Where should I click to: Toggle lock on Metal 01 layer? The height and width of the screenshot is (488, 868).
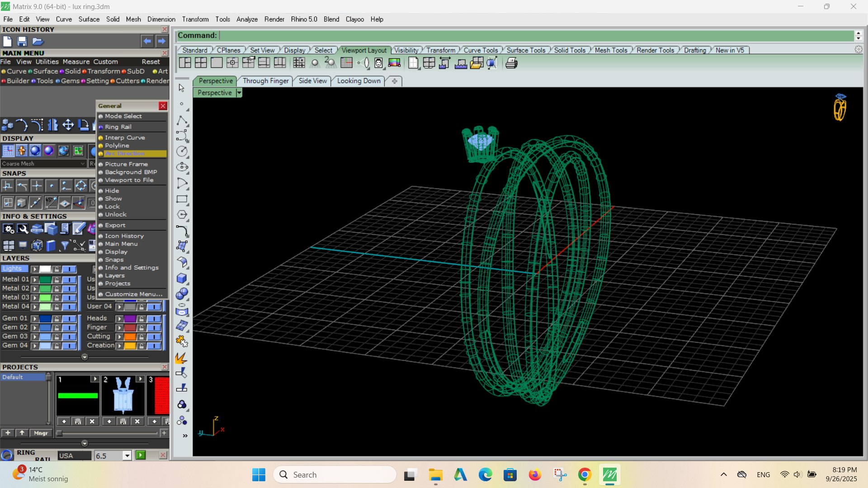tap(57, 280)
